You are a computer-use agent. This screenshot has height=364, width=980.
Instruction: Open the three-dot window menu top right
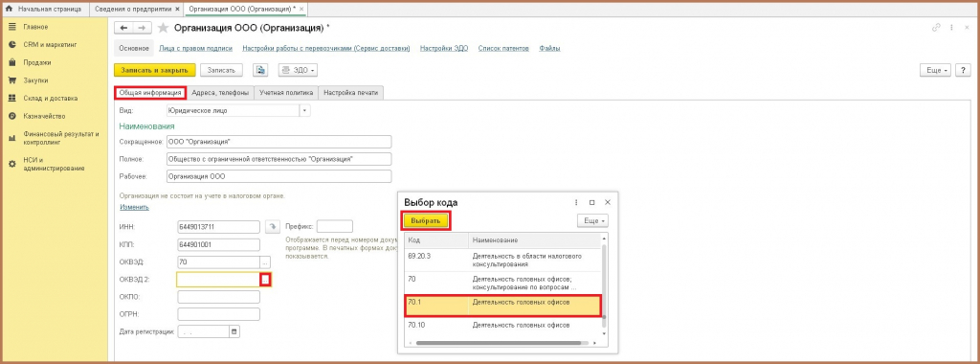(x=952, y=28)
